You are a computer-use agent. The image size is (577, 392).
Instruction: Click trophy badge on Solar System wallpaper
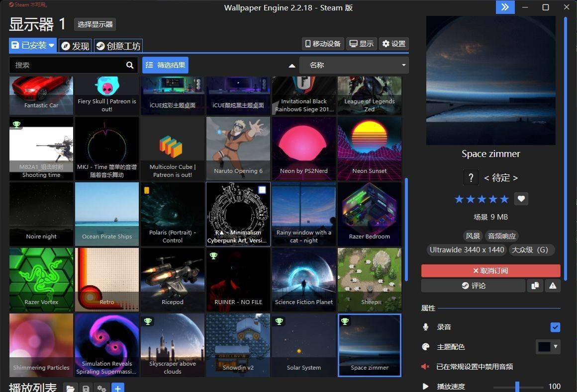coord(279,321)
